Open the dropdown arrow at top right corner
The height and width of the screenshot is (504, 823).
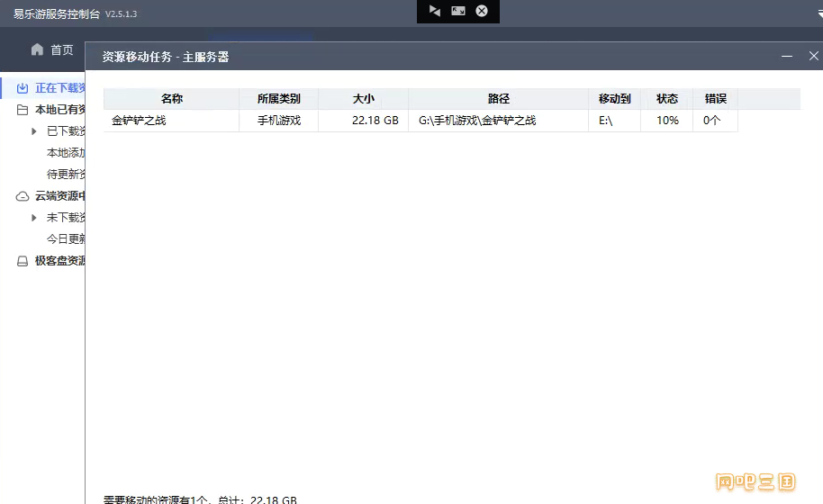820,13
